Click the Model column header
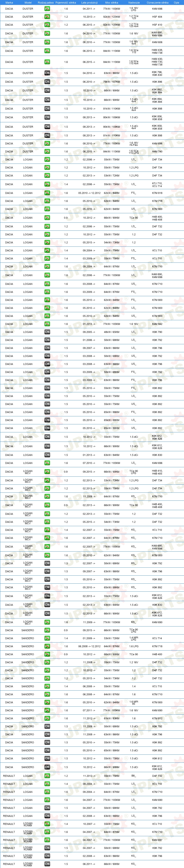The height and width of the screenshot is (868, 184). pyautogui.click(x=28, y=2)
